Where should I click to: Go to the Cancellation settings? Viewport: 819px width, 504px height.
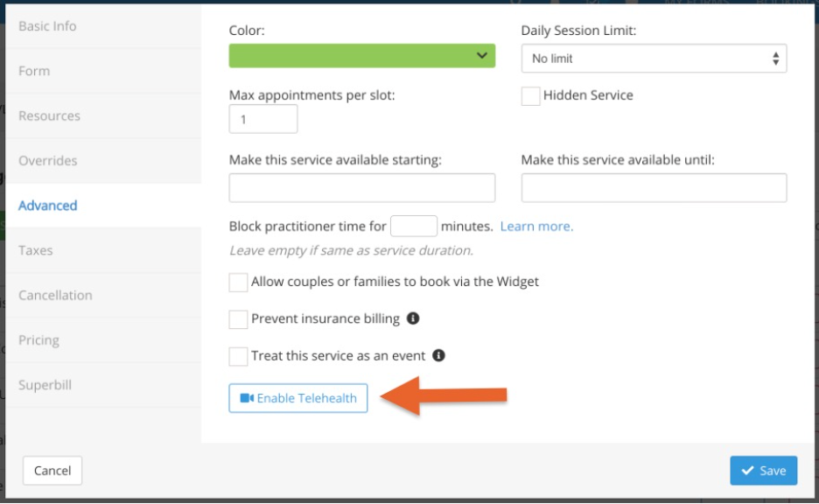tap(55, 295)
